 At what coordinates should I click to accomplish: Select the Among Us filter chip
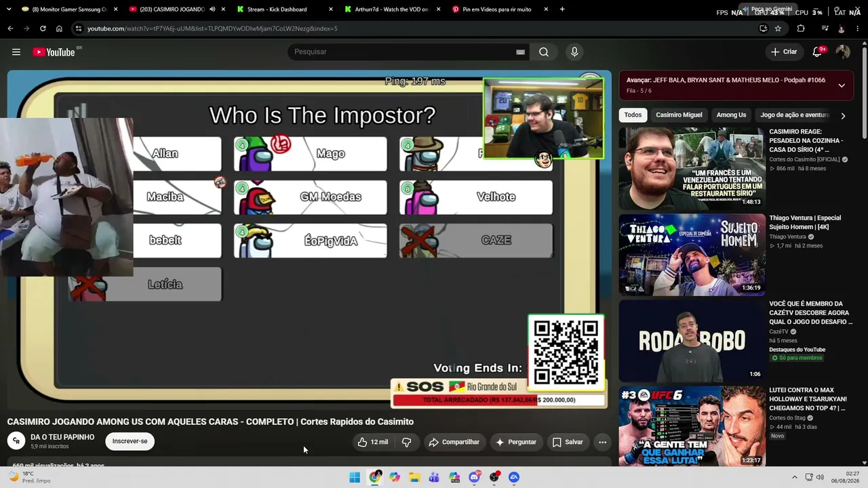(x=731, y=115)
